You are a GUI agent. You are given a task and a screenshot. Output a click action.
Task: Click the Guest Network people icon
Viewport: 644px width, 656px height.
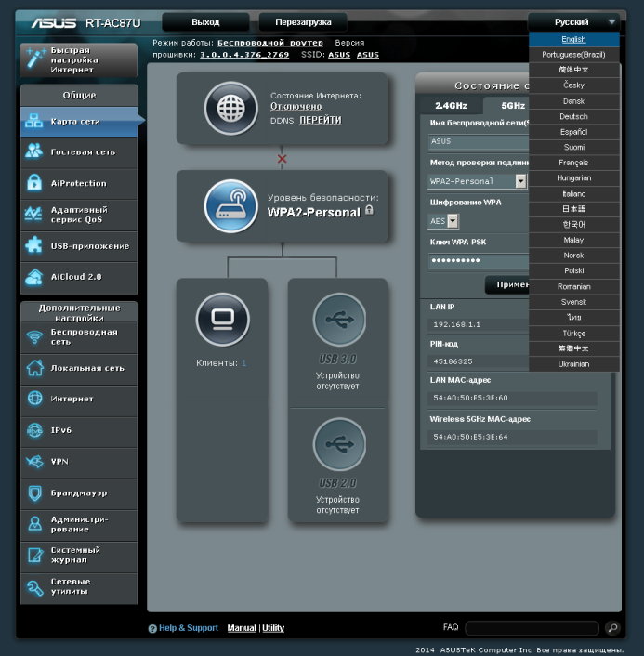[x=33, y=151]
